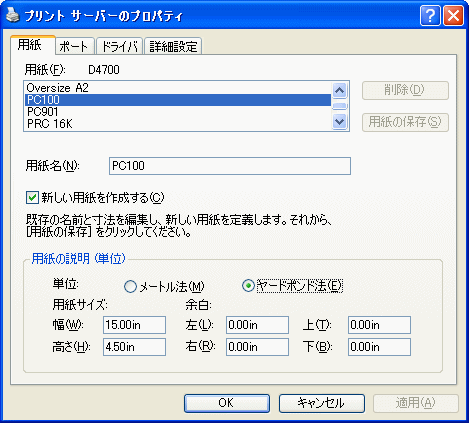Select PC100 in the paper list

coord(178,100)
